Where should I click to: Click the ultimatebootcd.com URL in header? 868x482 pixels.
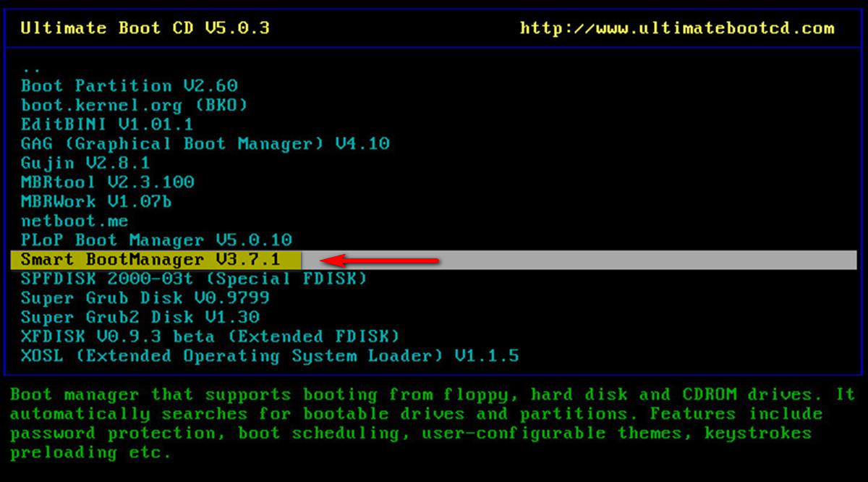coord(677,29)
